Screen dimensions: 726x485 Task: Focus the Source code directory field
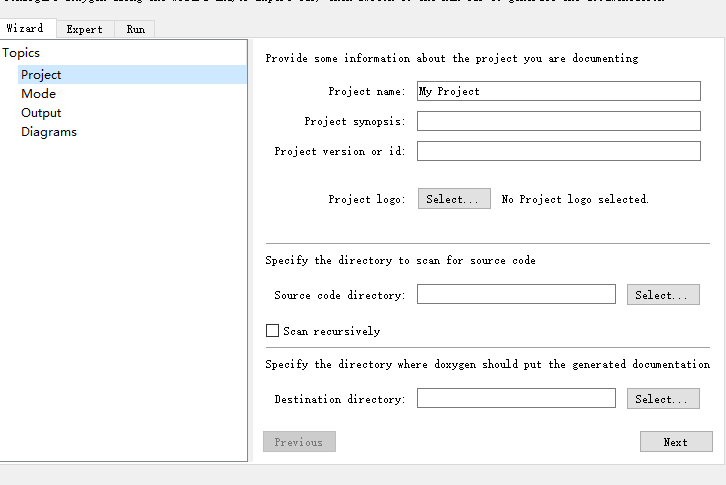click(x=516, y=295)
